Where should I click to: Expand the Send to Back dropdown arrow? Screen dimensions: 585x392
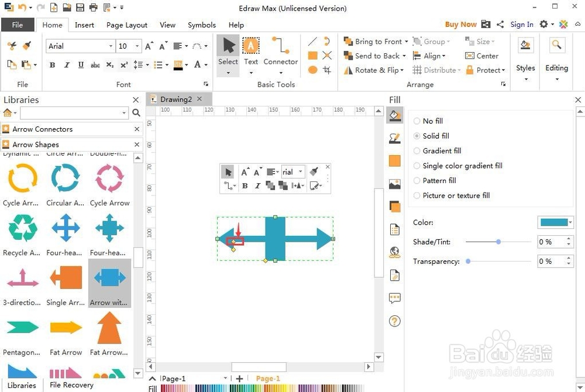404,56
